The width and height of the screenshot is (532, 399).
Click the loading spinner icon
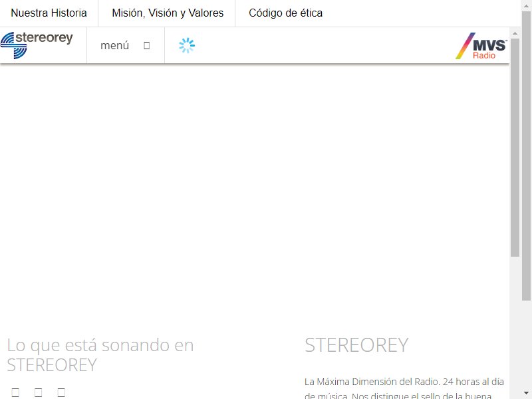(187, 45)
